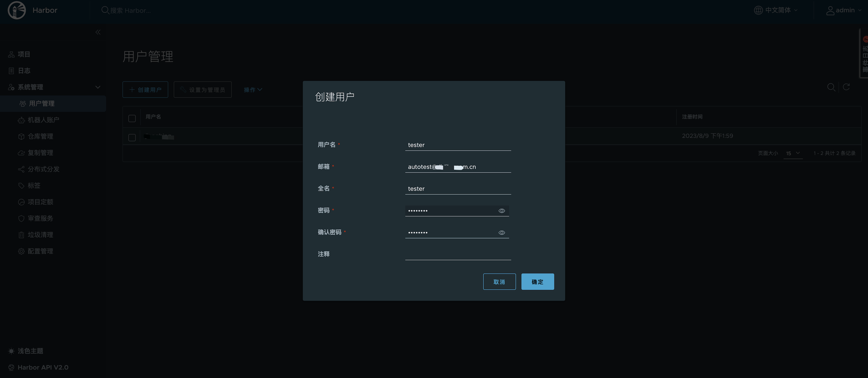Viewport: 868px width, 378px height.
Task: Open page size selector showing 15
Action: click(x=793, y=153)
